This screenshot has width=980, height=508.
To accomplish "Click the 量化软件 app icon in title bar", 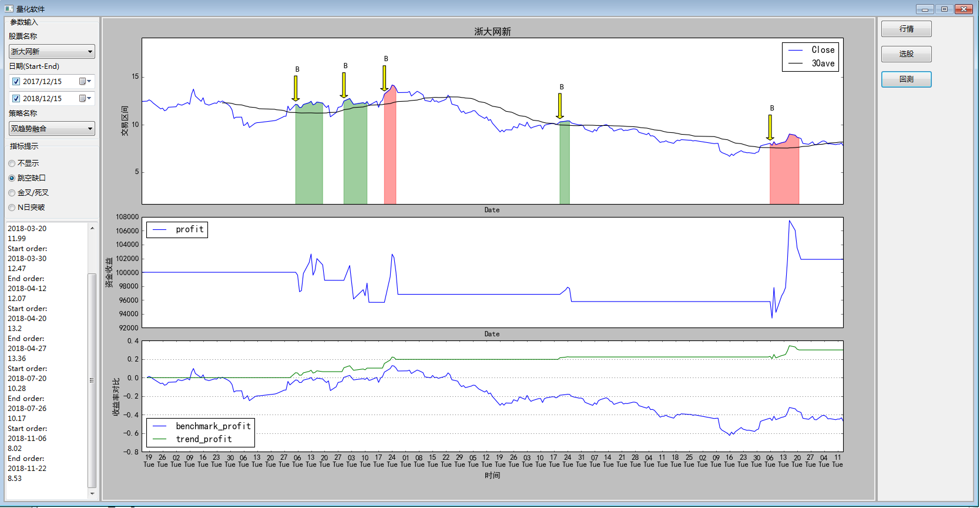I will click(9, 9).
